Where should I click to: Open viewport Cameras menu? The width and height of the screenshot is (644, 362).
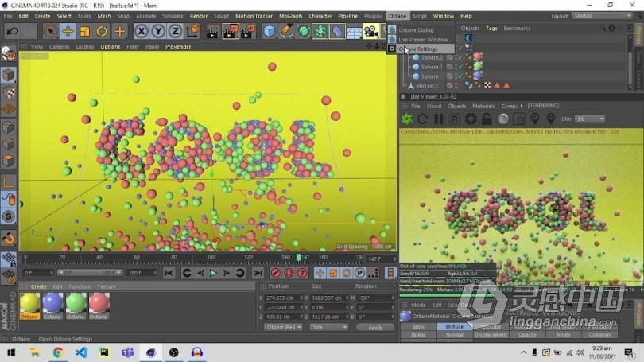click(x=60, y=47)
